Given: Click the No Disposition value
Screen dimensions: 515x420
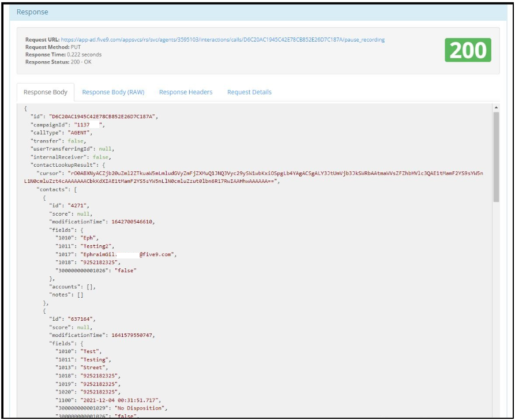Looking at the screenshot, I should click(140, 408).
